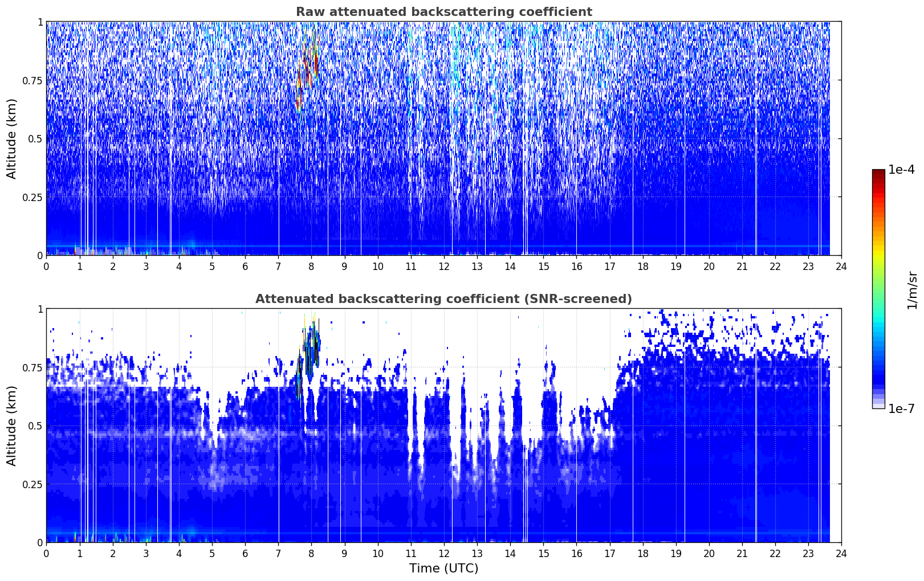
Task: Click the 0.75 altitude tick on top plot
Action: click(x=32, y=80)
